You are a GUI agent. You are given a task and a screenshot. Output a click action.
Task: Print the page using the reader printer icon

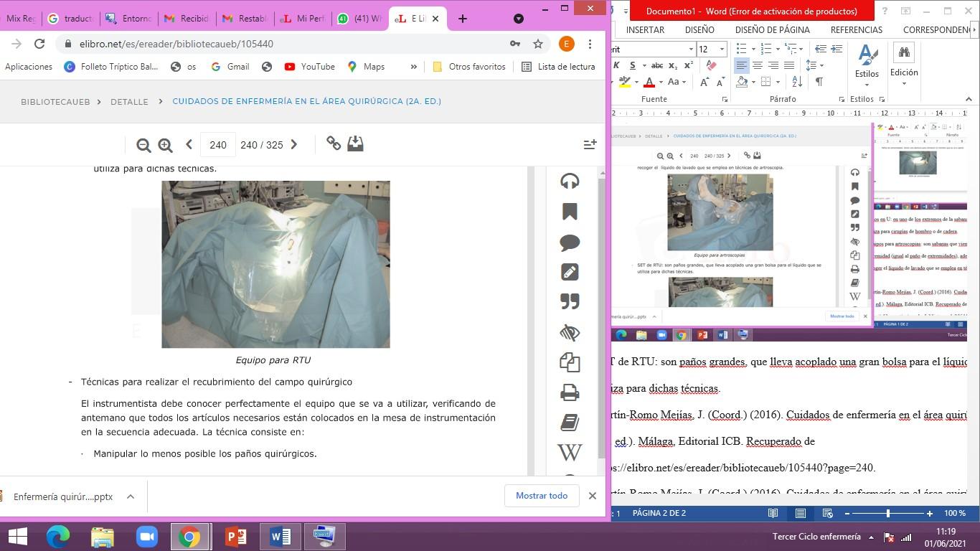[570, 392]
